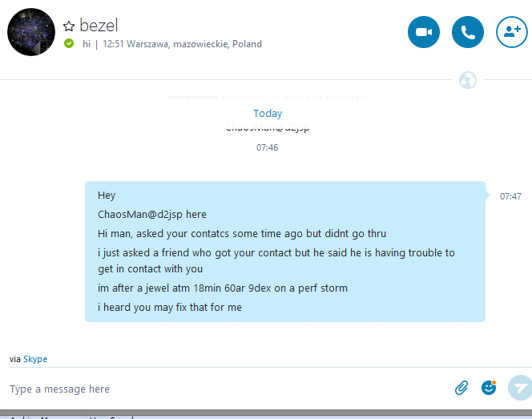Open bezel's profile picture
Viewport: 532px width, 419px height.
[x=30, y=32]
